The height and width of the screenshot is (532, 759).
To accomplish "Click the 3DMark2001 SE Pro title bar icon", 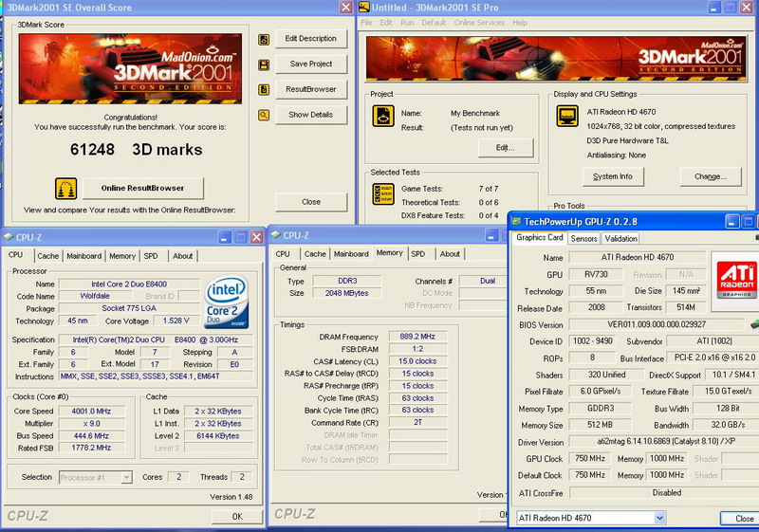I will pos(364,8).
